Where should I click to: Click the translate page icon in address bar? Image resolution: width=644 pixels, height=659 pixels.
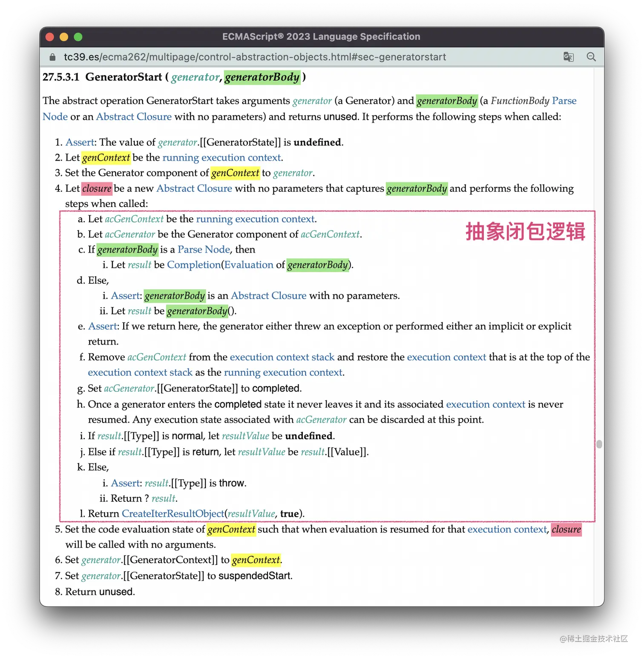(568, 57)
